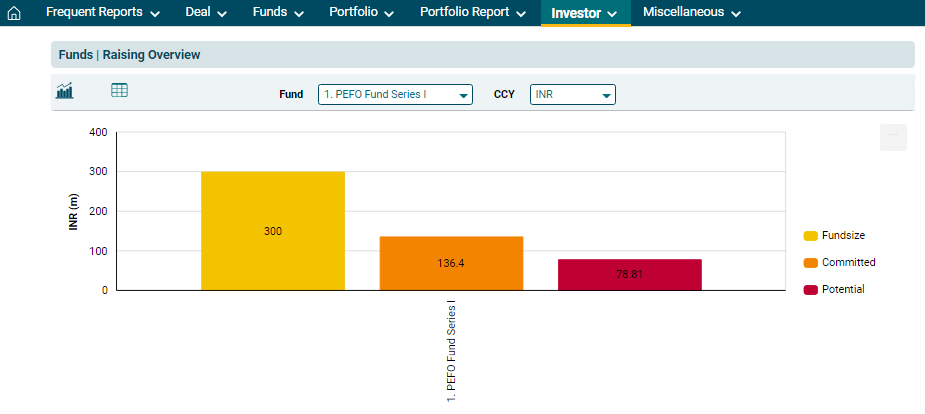Viewport: 925px width, 414px height.
Task: Click the red Potential bar labeled 78.81
Action: tap(630, 274)
